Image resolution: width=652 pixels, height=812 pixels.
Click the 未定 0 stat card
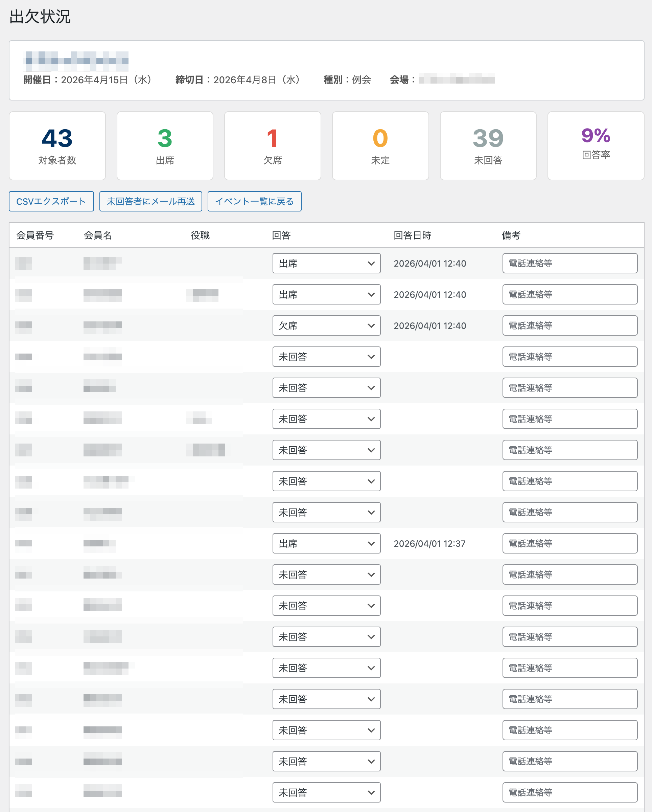tap(380, 146)
